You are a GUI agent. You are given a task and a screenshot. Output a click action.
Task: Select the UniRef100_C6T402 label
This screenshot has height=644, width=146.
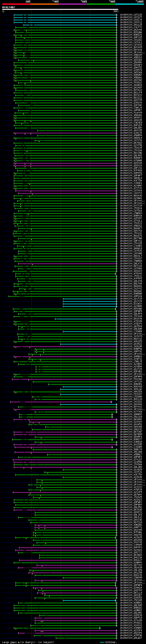[131, 45]
